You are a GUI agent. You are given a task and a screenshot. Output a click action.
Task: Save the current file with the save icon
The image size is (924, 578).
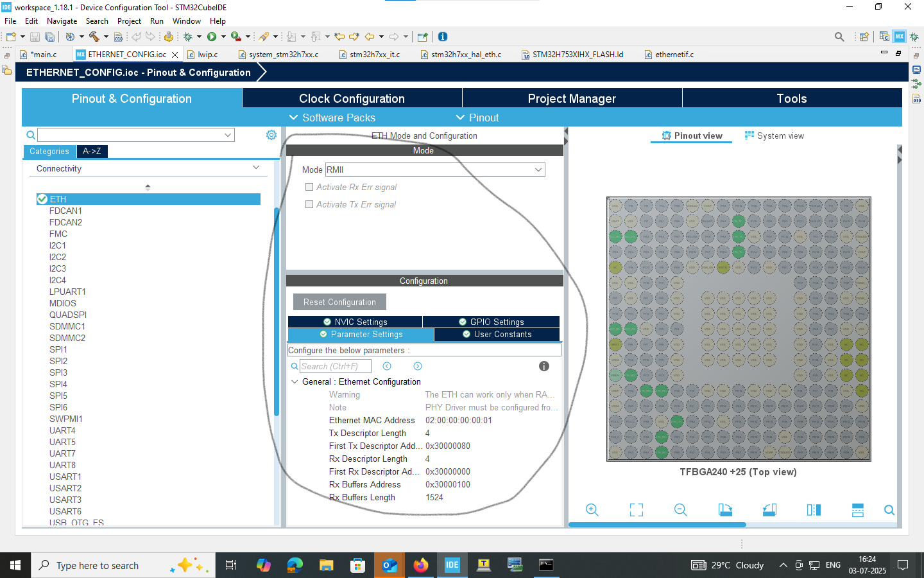point(34,37)
